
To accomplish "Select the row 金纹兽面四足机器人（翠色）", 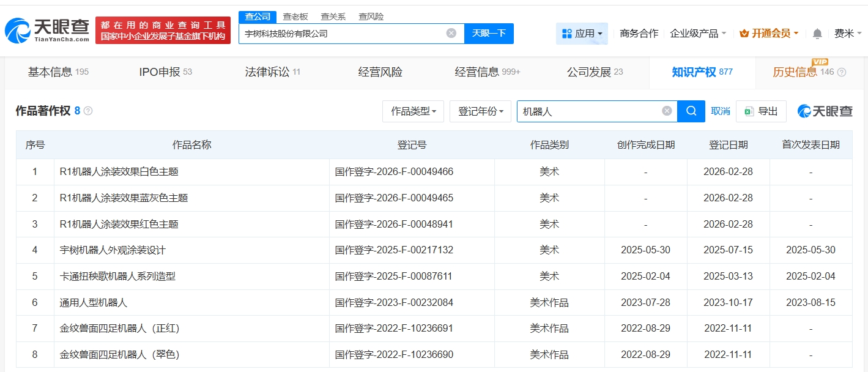I will click(x=434, y=354).
